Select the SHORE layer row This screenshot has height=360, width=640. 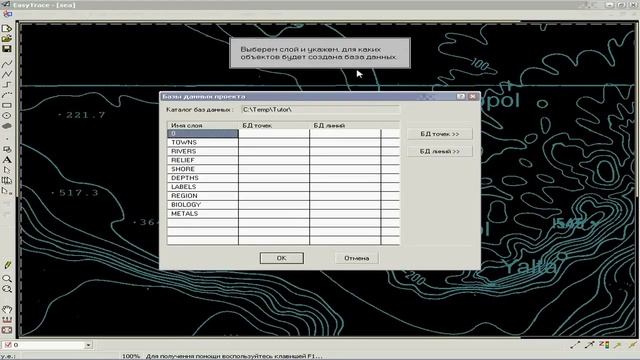203,169
